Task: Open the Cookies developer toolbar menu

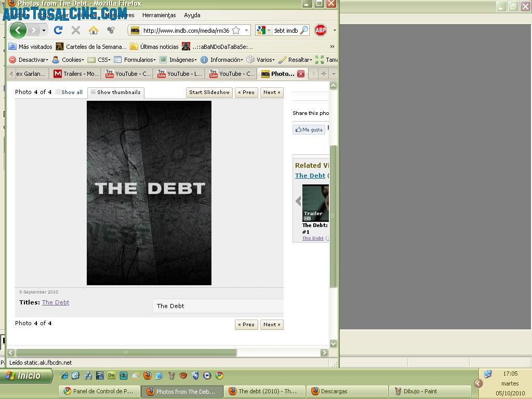Action: [68, 60]
